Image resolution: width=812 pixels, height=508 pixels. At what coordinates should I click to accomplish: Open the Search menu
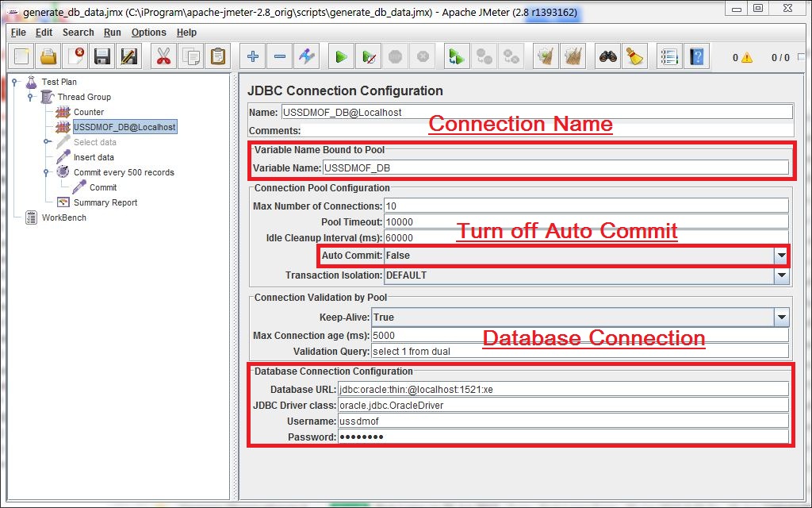[79, 32]
